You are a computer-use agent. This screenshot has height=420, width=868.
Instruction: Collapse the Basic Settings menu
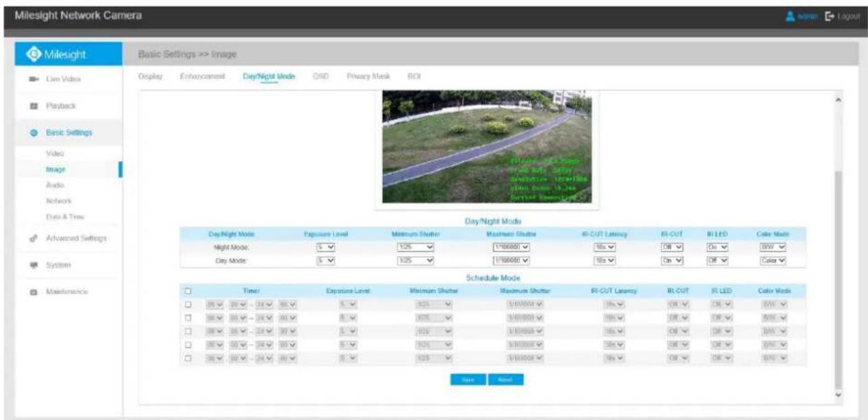coord(68,132)
